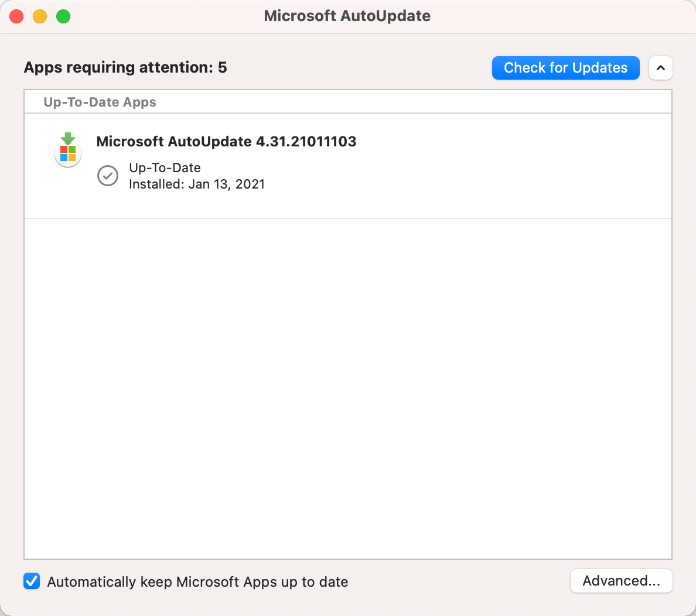This screenshot has height=616, width=696.
Task: Click the Microsoft AutoUpdate app icon
Action: pyautogui.click(x=68, y=149)
